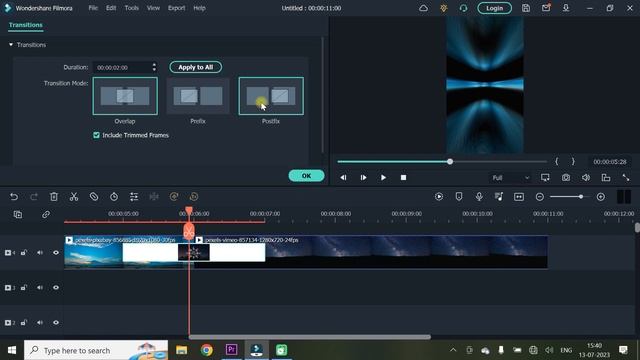The image size is (640, 360).
Task: Open the speed stopwatch tool
Action: 114,197
